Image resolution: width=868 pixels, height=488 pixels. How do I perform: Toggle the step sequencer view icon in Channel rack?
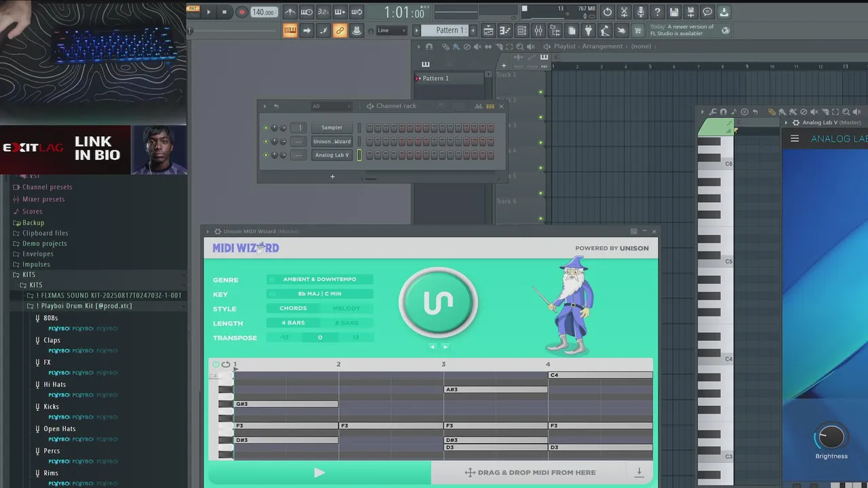tap(490, 106)
